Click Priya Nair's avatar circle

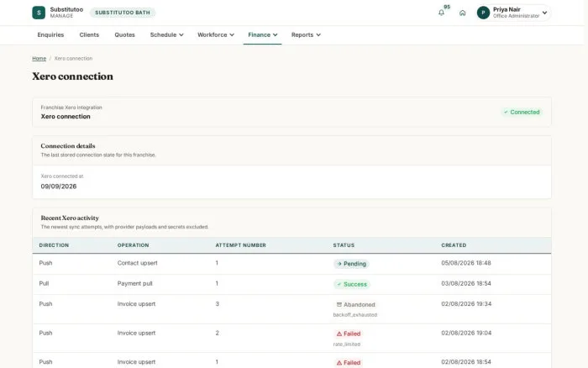(483, 13)
